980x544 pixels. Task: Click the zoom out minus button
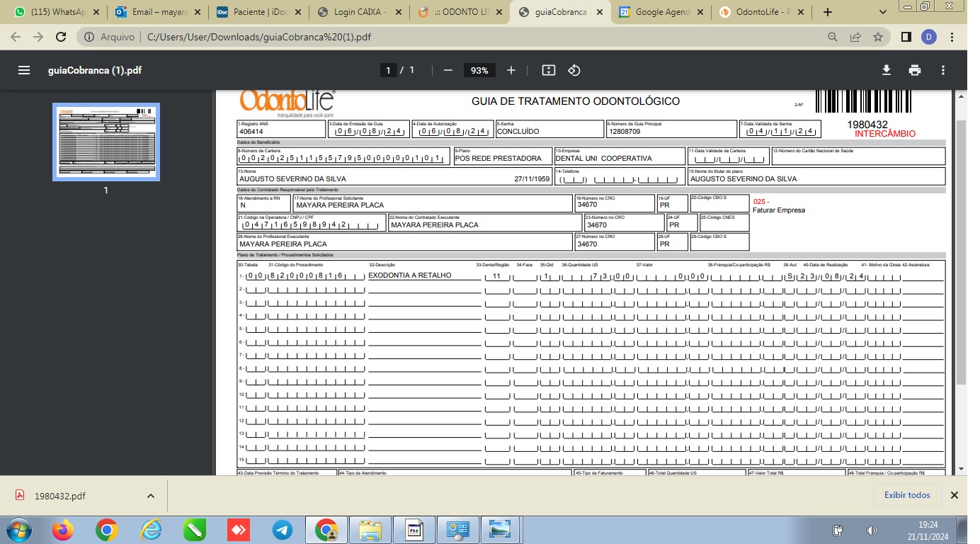point(448,70)
